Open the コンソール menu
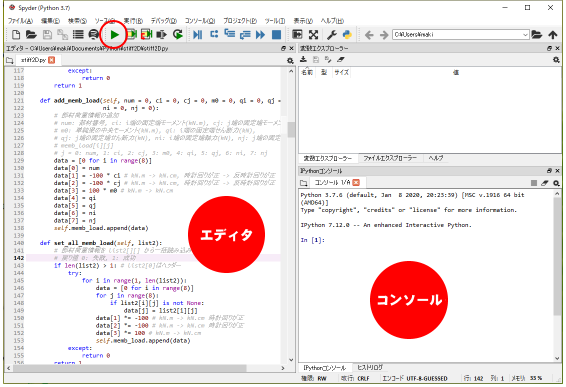Viewport: 566px width, 387px height. pos(200,21)
